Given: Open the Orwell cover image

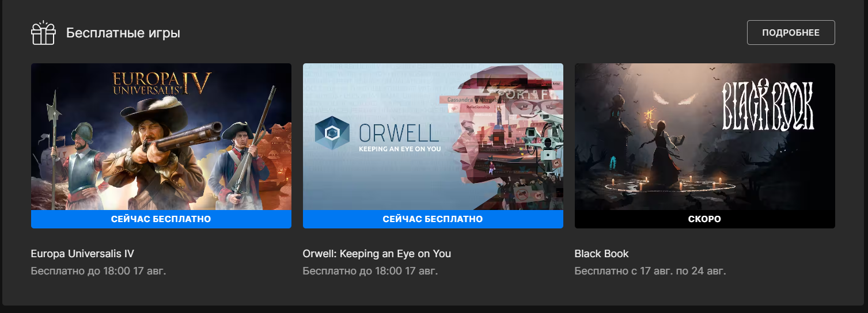Looking at the screenshot, I should point(433,136).
